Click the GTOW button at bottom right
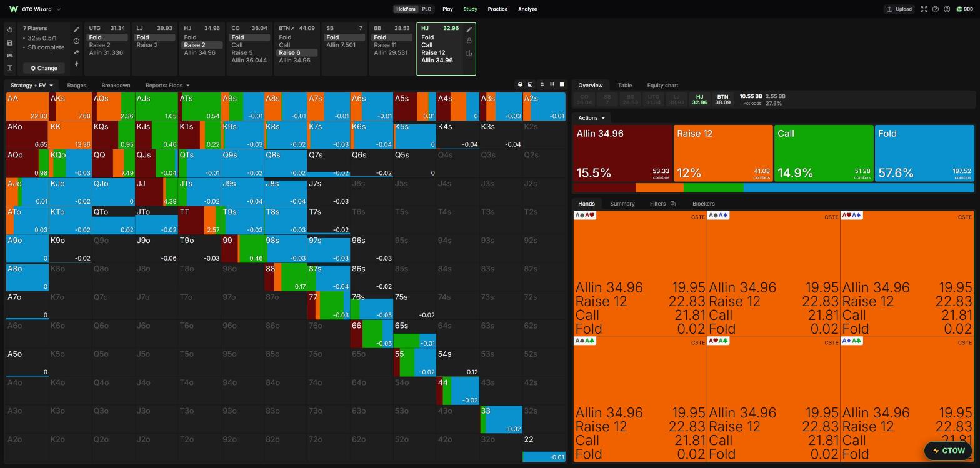 pos(948,451)
